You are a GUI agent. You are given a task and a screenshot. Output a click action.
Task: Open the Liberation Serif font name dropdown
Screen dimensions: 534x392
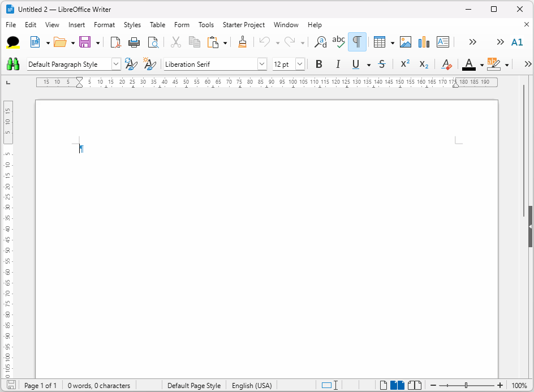click(x=262, y=64)
